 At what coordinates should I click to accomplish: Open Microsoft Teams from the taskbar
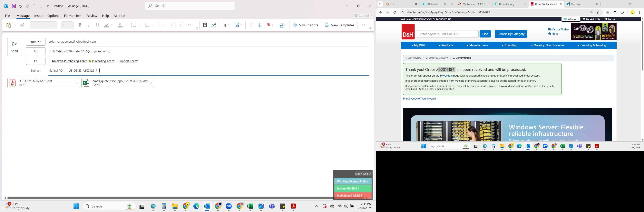[x=272, y=206]
